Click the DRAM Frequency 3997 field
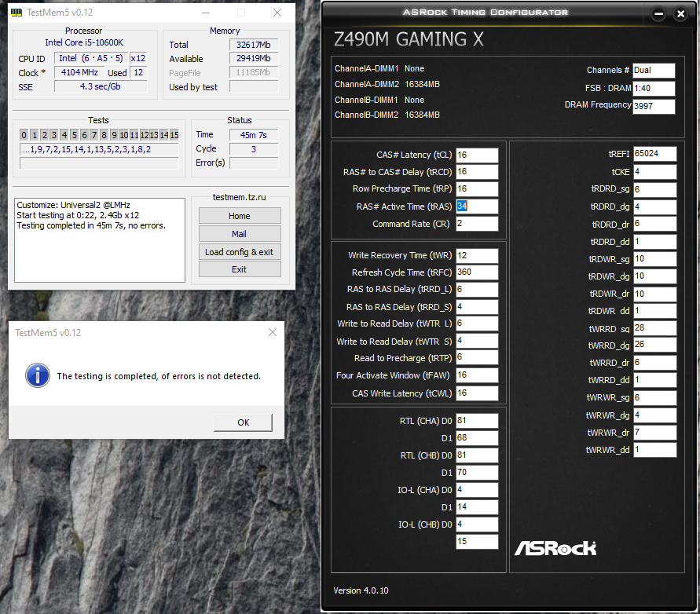 (654, 106)
